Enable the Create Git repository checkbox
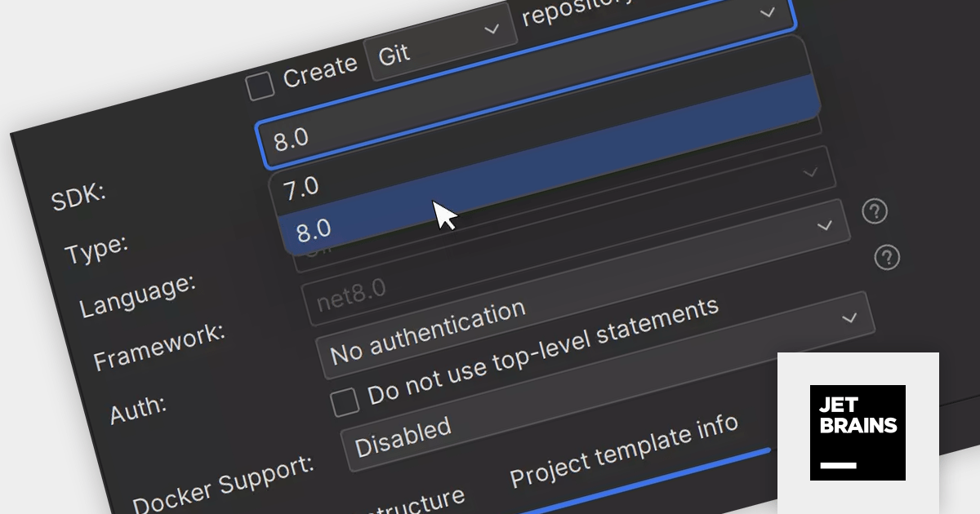The height and width of the screenshot is (514, 980). pyautogui.click(x=261, y=85)
